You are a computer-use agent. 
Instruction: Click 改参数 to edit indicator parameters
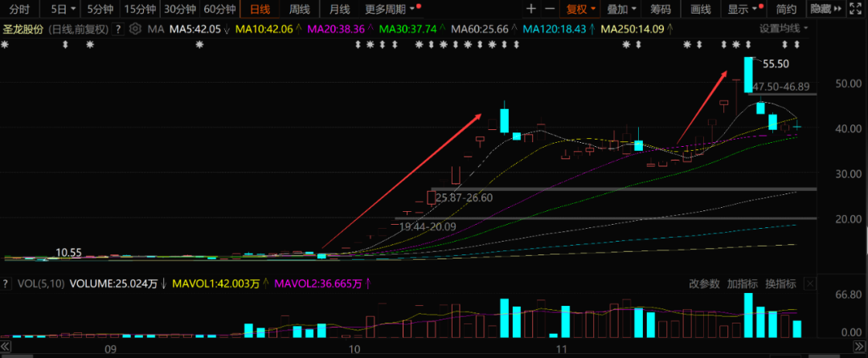tap(704, 284)
